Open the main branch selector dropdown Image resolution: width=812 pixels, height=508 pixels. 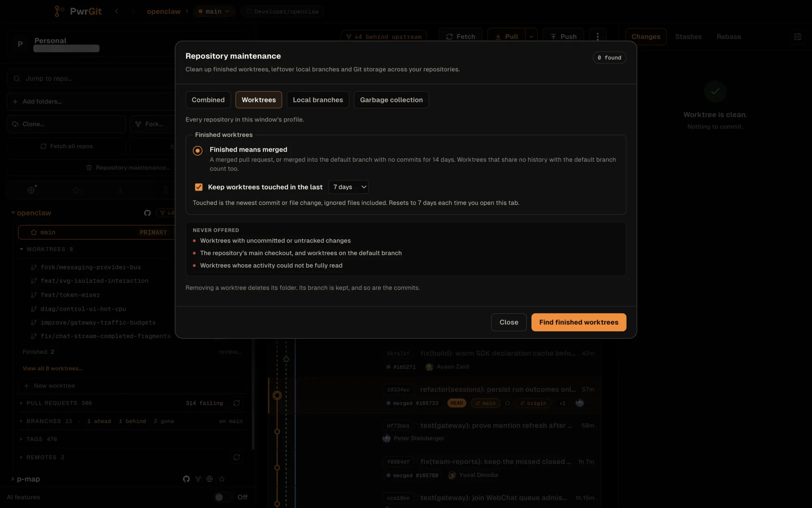214,11
